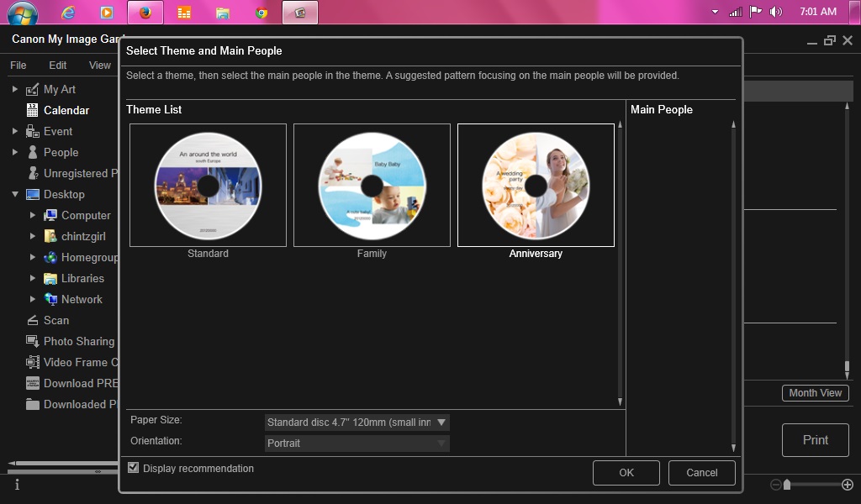Click the Chrome icon in taskbar
861x504 pixels.
pyautogui.click(x=261, y=13)
